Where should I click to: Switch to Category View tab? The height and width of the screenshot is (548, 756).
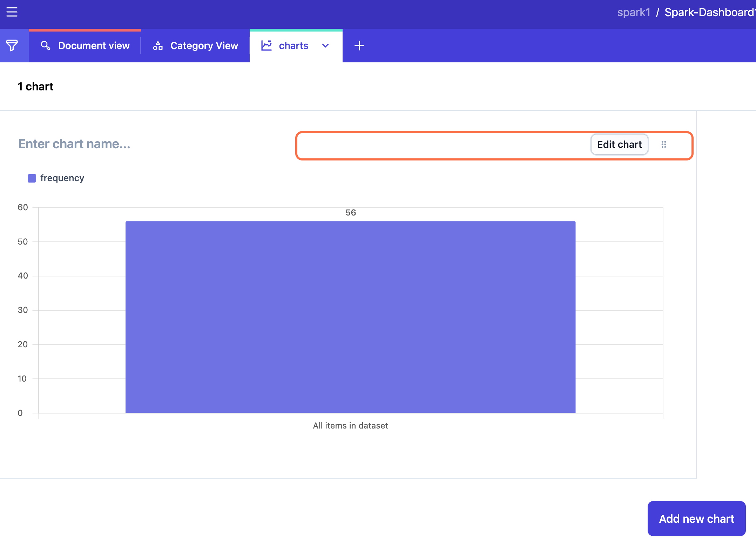(x=204, y=46)
